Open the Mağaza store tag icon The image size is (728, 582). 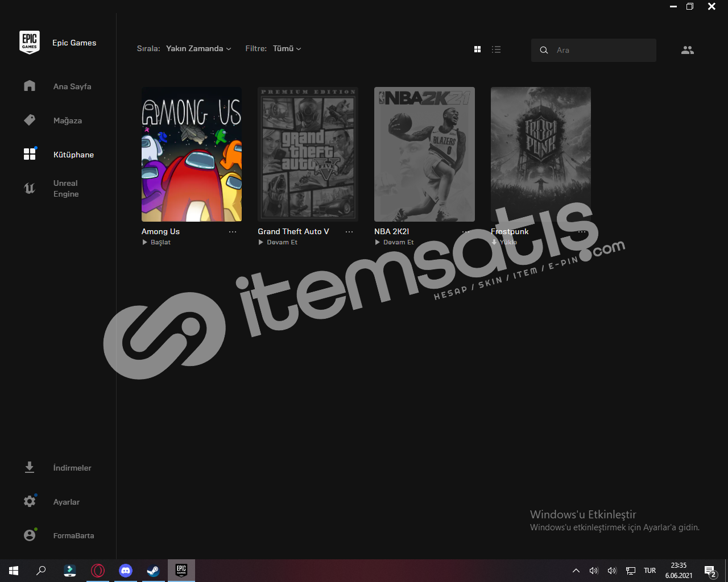30,120
